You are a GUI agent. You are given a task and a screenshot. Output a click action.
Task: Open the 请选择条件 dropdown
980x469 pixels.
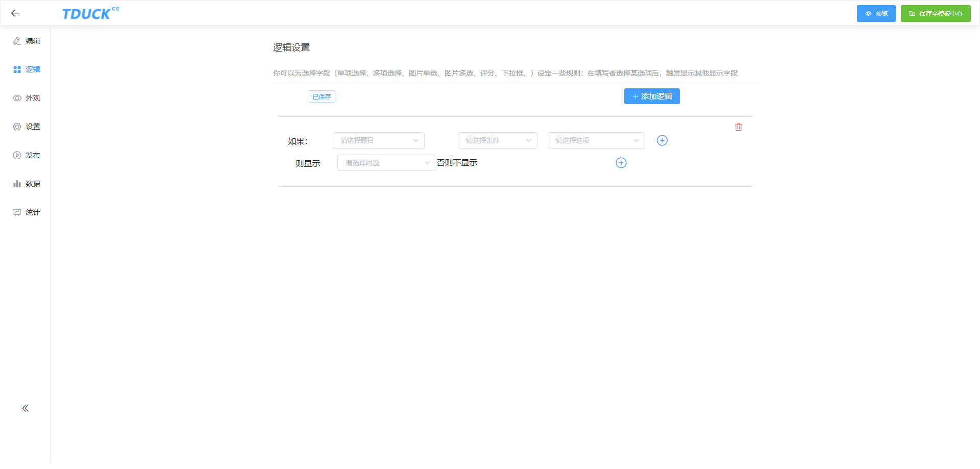pos(498,140)
